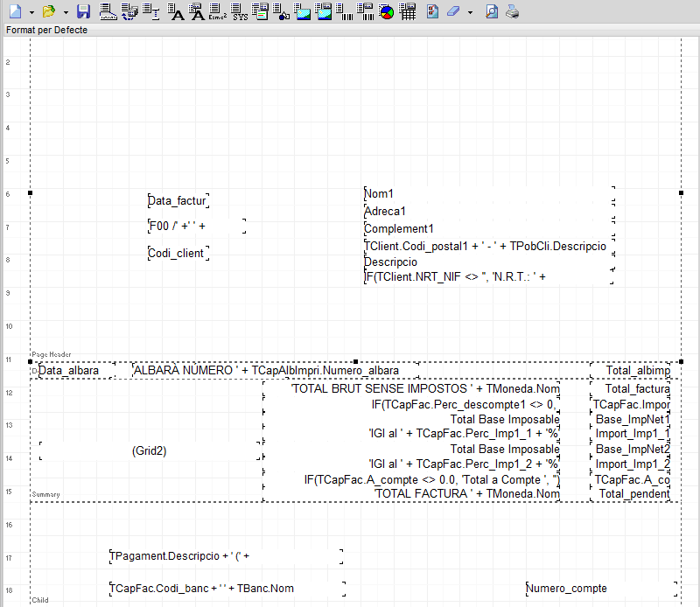Screen dimensions: 700x607
Task: Open a report with the yellow folder icon
Action: click(x=49, y=11)
